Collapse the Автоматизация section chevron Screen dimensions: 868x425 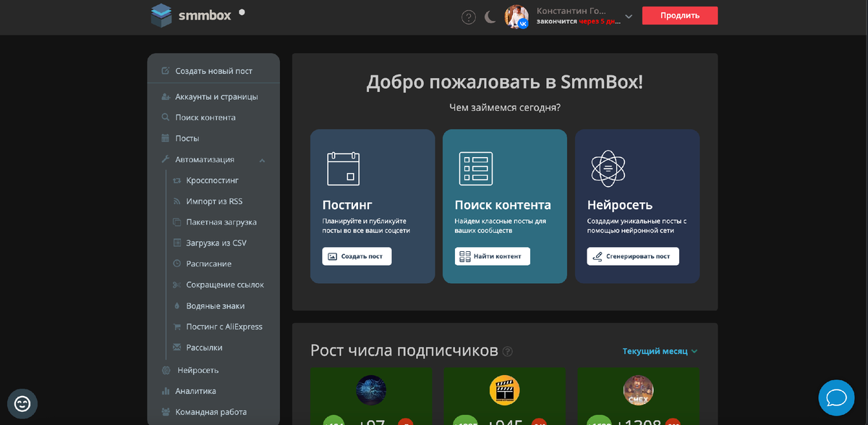(263, 160)
